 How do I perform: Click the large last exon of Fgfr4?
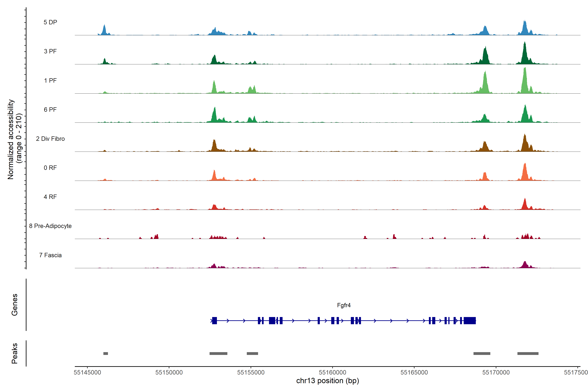469,320
